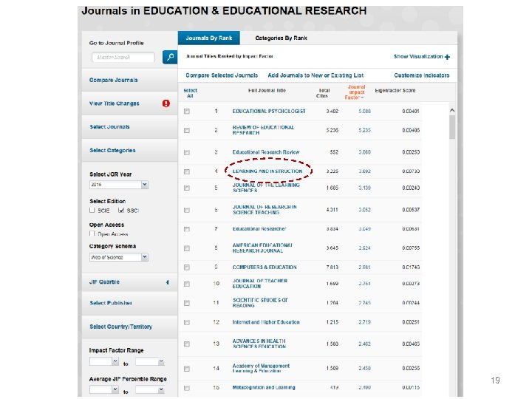Open Metacognition and Learning link
532x399 pixels.
(x=264, y=387)
